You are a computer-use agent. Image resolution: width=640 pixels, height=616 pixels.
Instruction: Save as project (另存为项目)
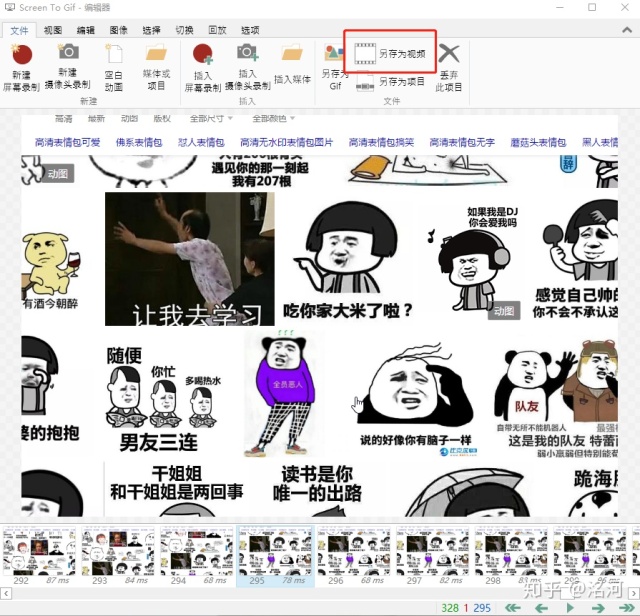point(390,82)
